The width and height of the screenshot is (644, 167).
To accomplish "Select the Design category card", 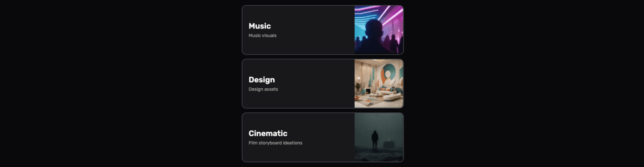I will (323, 83).
